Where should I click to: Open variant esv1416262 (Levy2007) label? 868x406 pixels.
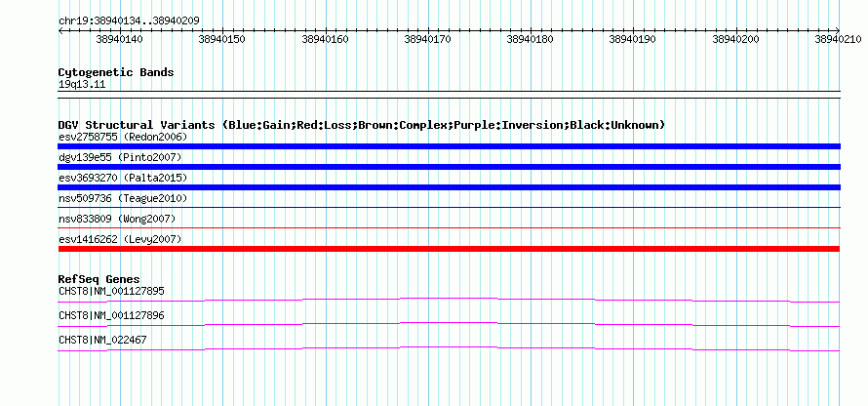pos(120,239)
